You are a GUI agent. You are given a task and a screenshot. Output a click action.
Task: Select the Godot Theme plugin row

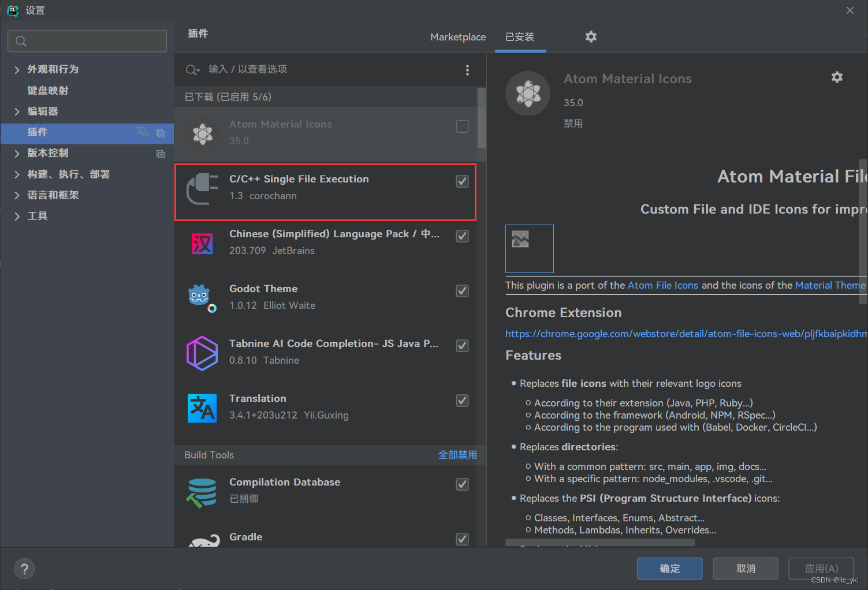(x=326, y=298)
